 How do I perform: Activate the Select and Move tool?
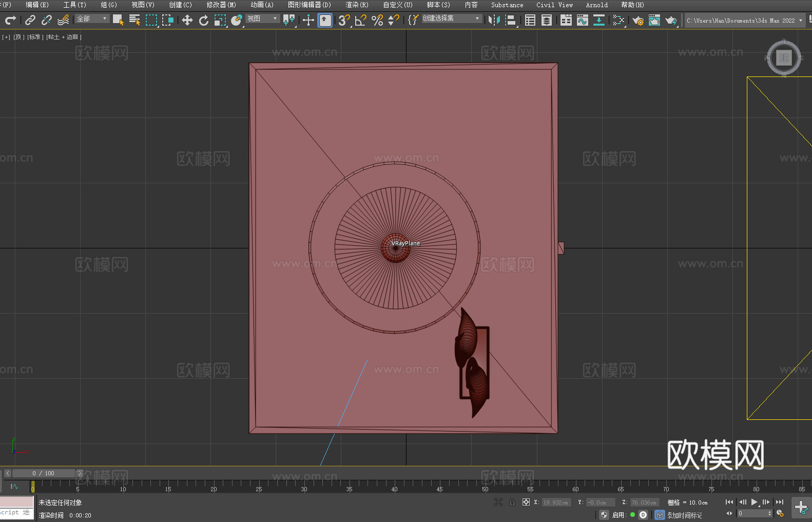click(x=187, y=20)
